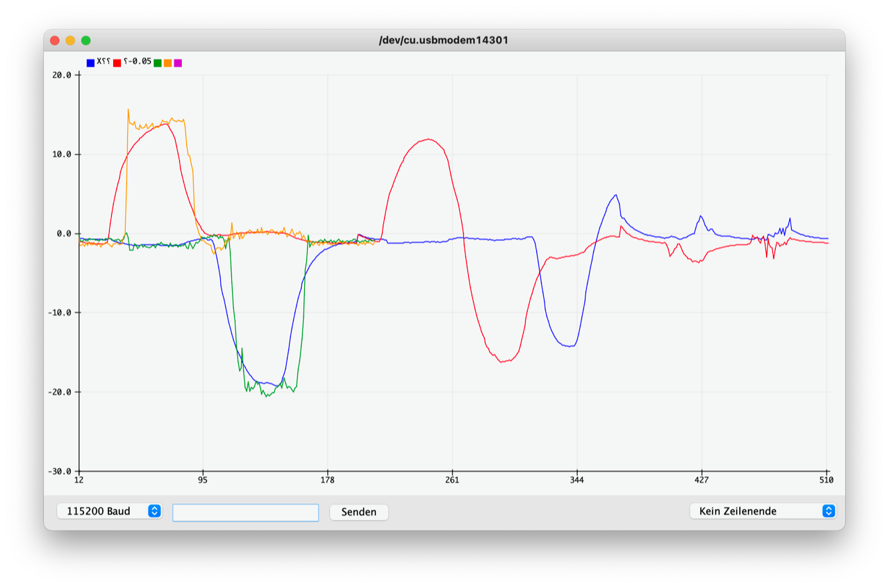Click the x-axis tick label 95

click(203, 480)
